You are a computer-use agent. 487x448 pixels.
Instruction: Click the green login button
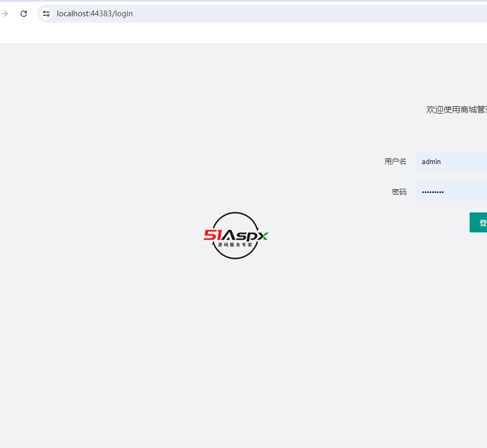[x=478, y=222]
